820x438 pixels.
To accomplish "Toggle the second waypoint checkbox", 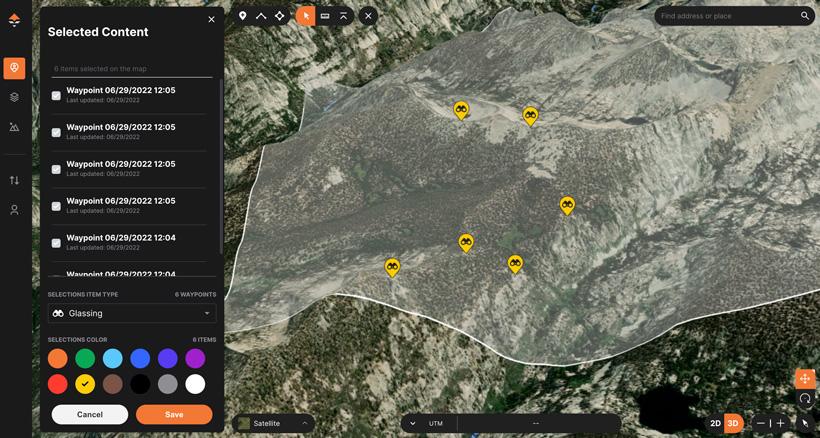I will tap(56, 133).
